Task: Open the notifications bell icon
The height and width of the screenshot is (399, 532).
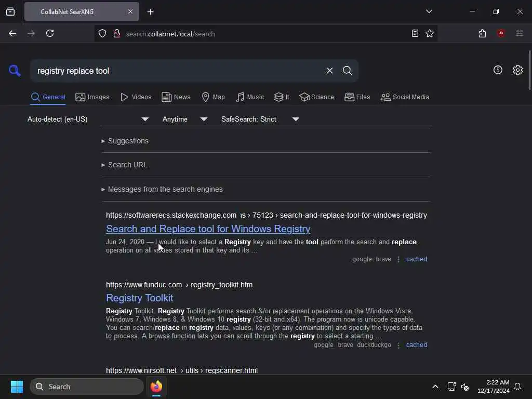Action: (x=517, y=387)
